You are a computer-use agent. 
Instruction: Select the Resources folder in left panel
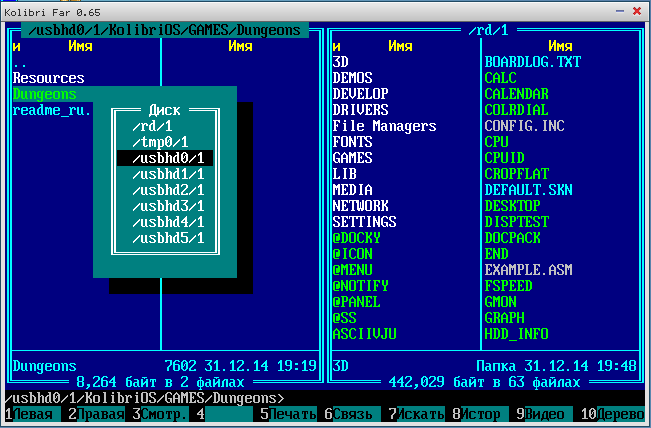coord(48,78)
